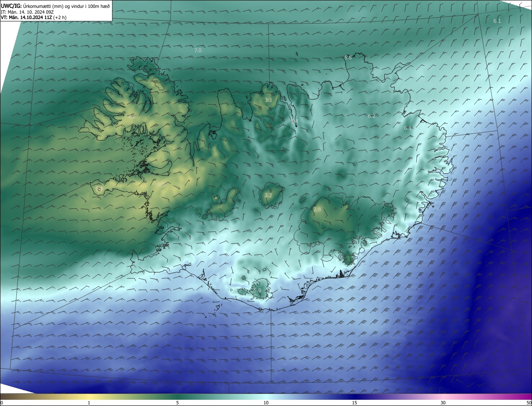Click the 2.2 value in the Westfjords

[x=133, y=117]
